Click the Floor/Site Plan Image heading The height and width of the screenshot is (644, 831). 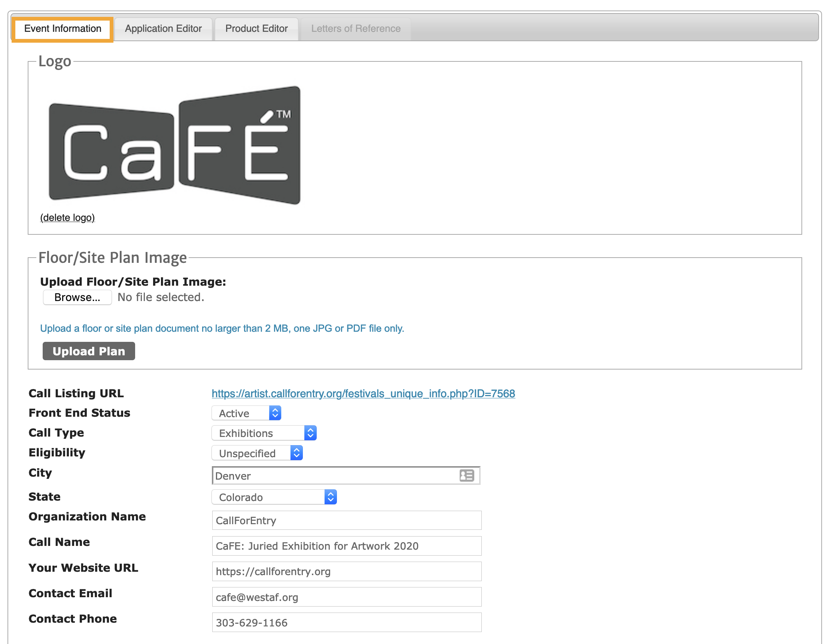pyautogui.click(x=113, y=258)
